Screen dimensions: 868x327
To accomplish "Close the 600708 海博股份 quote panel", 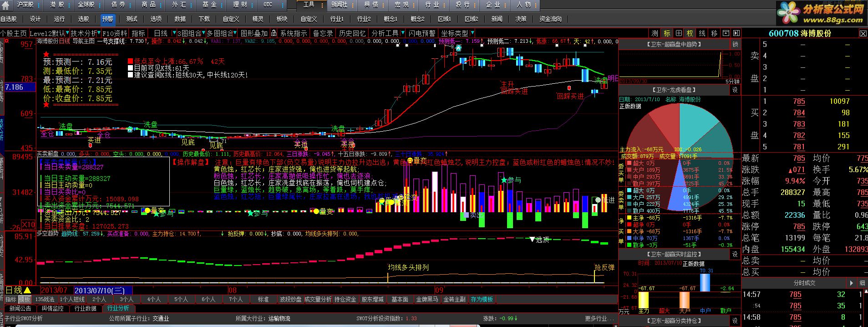I will 863,34.
